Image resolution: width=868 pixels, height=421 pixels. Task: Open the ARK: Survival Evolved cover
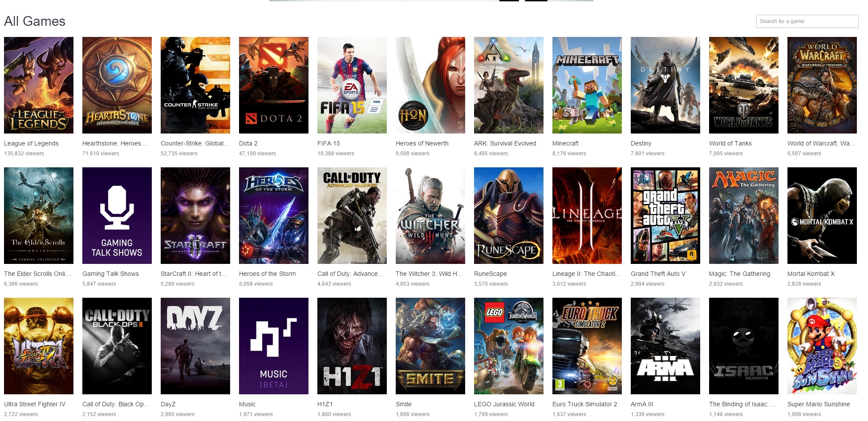pyautogui.click(x=509, y=85)
